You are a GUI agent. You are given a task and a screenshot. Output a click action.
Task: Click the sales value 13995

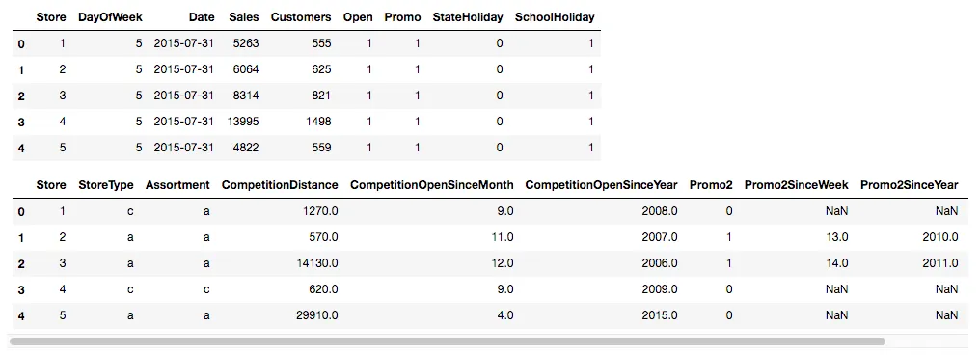[244, 122]
